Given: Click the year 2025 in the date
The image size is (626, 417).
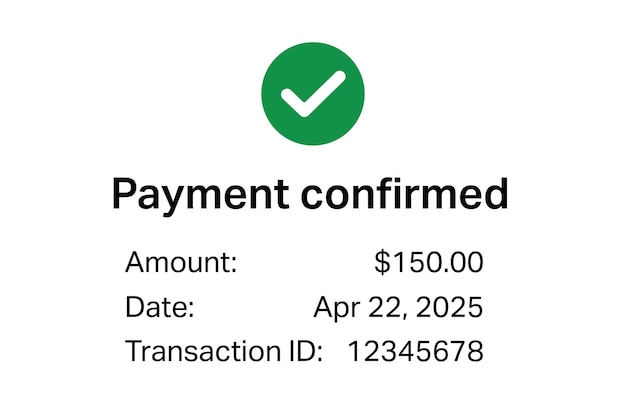Looking at the screenshot, I should 450,307.
